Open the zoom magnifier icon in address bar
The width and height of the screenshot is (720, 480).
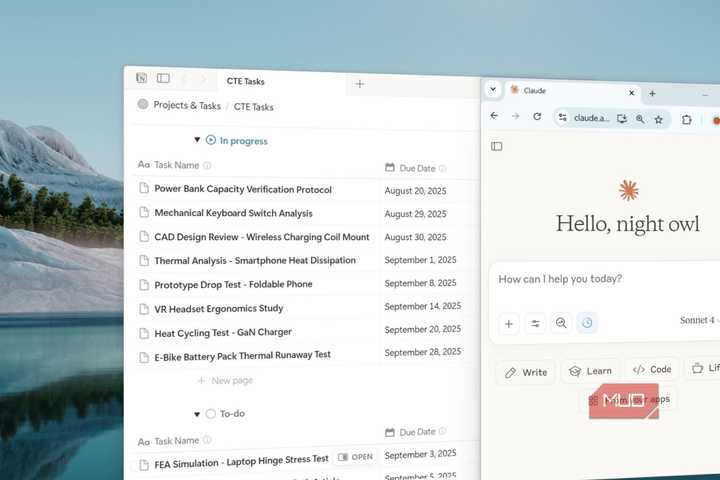[640, 119]
